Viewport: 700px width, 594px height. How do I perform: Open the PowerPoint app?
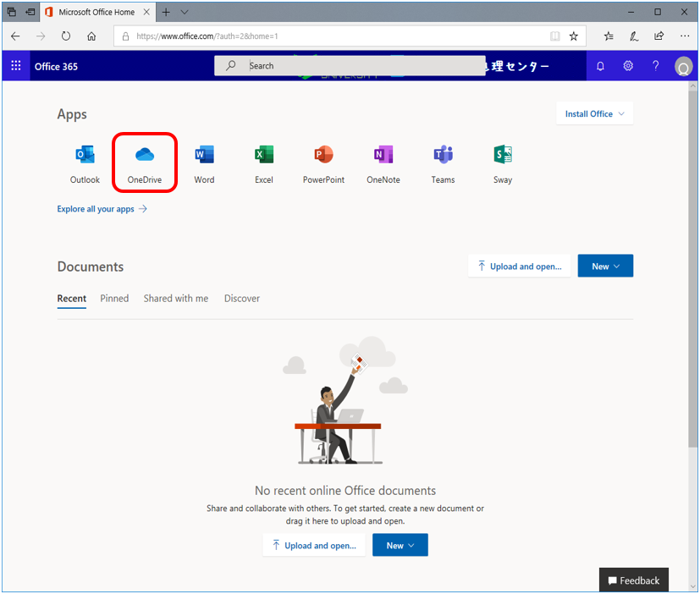(x=323, y=164)
